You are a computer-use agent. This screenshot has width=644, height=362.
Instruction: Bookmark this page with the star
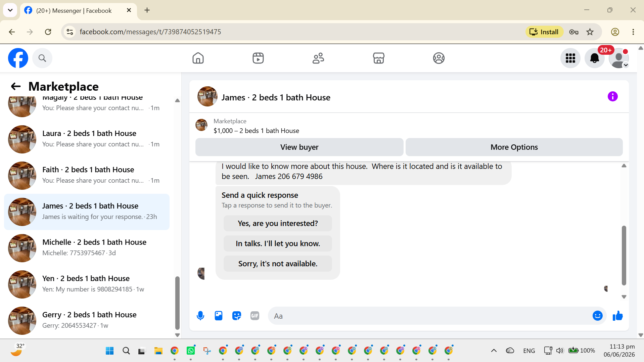(x=590, y=32)
